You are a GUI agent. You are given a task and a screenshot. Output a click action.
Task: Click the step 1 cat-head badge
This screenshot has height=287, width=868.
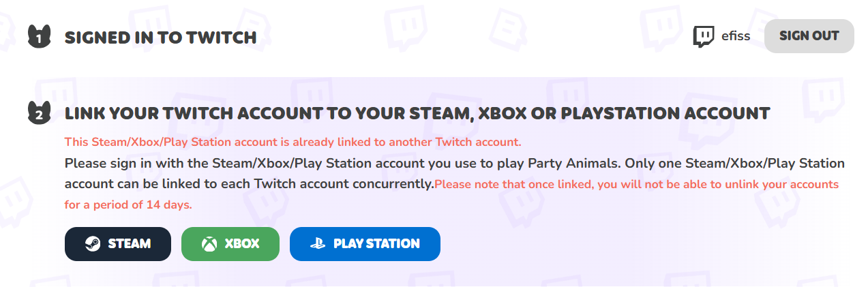tap(39, 37)
